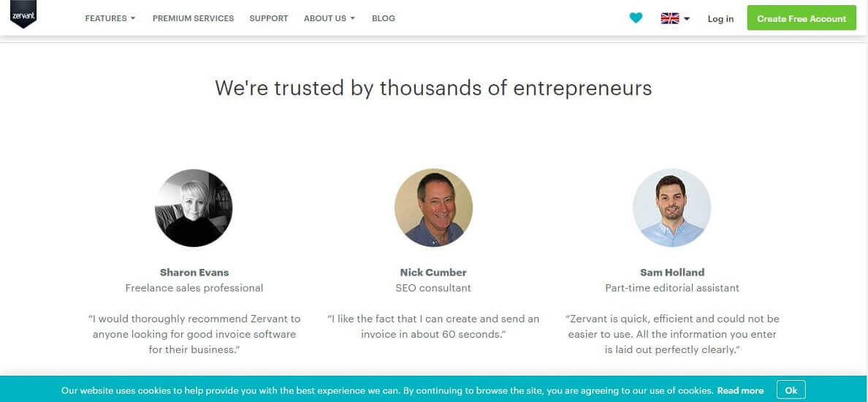The height and width of the screenshot is (402, 868).
Task: Go to the Support menu item
Action: 269,18
